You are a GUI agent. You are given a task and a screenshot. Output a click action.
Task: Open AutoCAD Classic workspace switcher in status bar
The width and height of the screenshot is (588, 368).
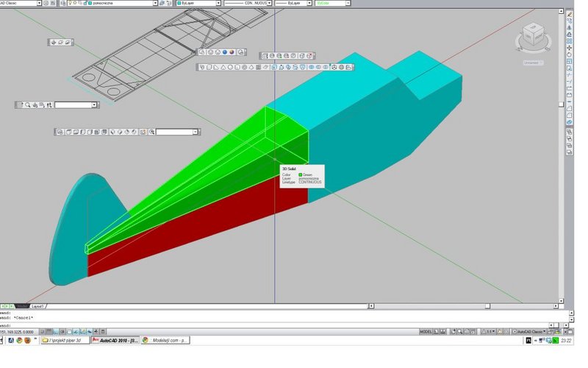tap(529, 332)
